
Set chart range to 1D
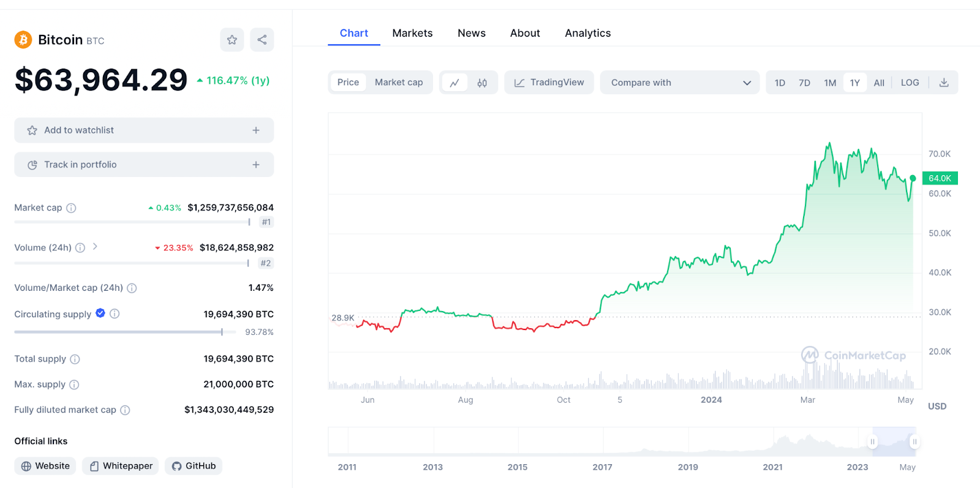(780, 83)
